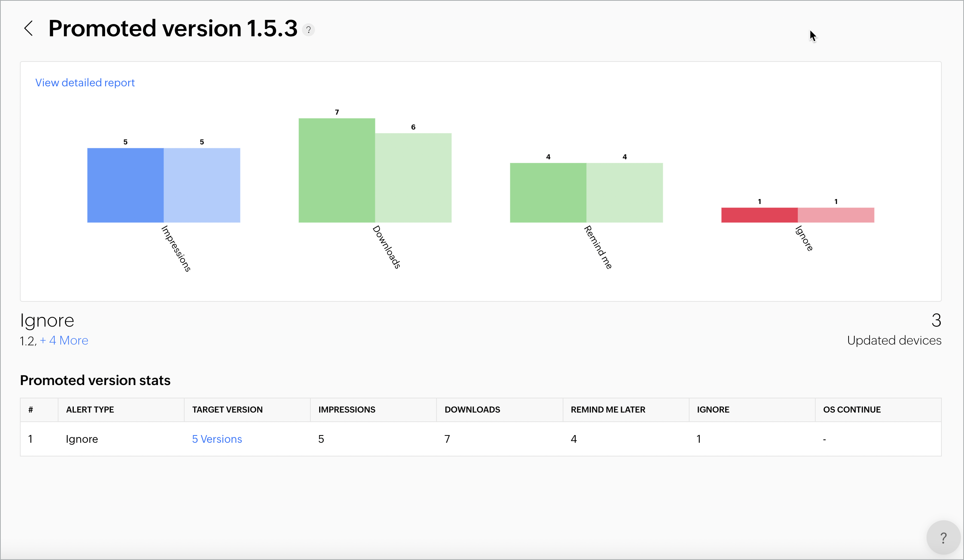964x560 pixels.
Task: Click the ALERT TYPE column header
Action: point(90,409)
